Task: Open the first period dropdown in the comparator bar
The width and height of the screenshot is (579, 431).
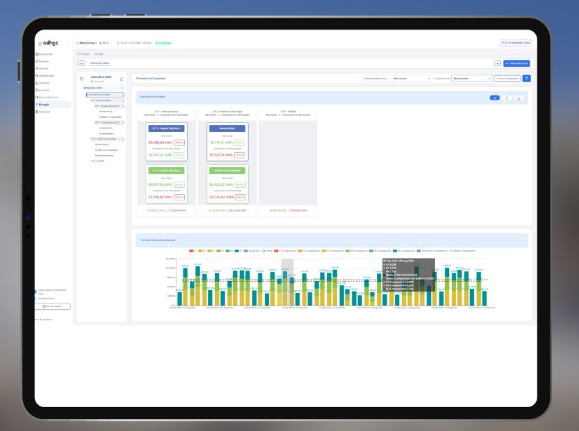Action: pos(411,78)
